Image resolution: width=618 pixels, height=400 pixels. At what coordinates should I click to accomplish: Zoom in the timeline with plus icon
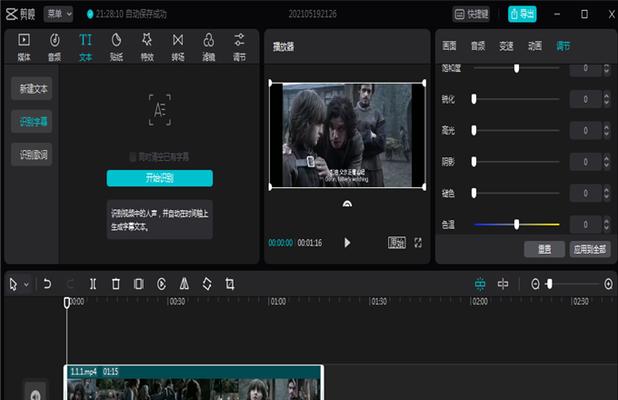pyautogui.click(x=609, y=284)
